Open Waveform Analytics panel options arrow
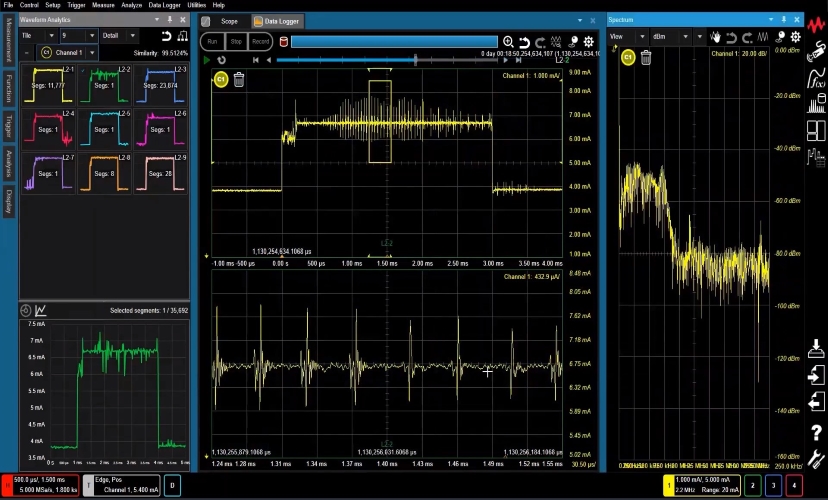828x500 pixels. coord(157,20)
